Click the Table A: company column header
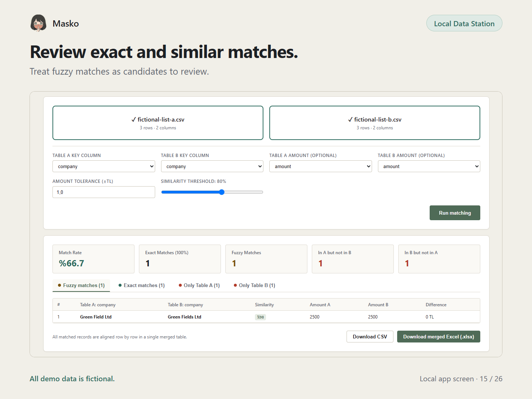532x399 pixels. (x=98, y=305)
